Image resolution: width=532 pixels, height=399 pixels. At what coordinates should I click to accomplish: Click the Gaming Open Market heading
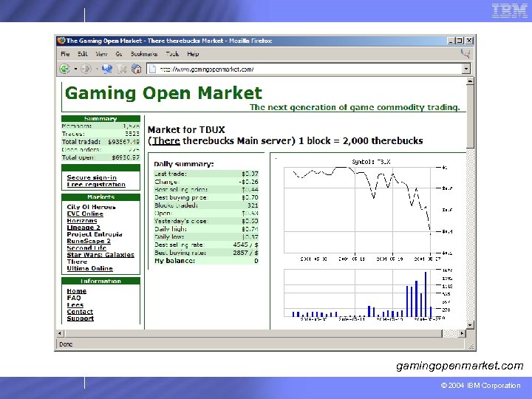click(163, 93)
